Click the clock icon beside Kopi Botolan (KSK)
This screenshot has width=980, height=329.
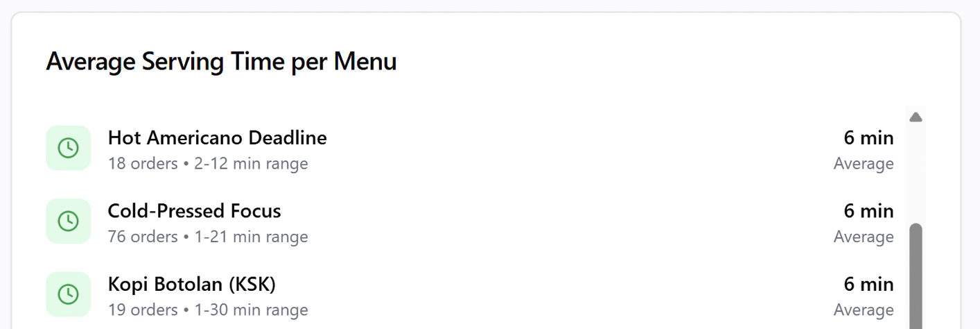[x=68, y=294]
